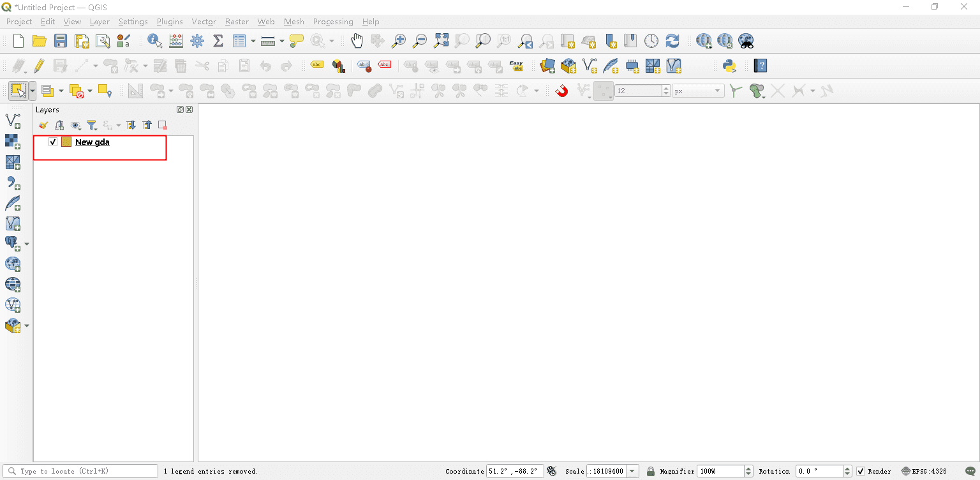The height and width of the screenshot is (480, 980).
Task: Add Vector Layer from the side toolbar
Action: coord(13,121)
